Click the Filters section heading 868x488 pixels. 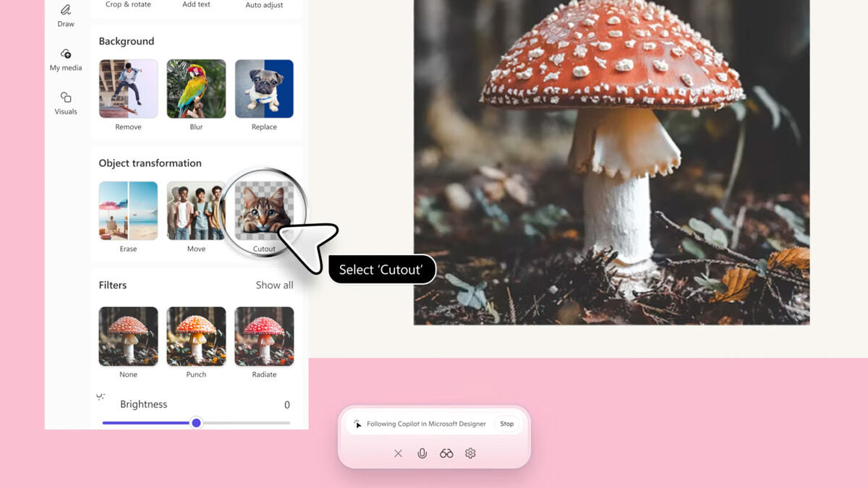pyautogui.click(x=113, y=285)
